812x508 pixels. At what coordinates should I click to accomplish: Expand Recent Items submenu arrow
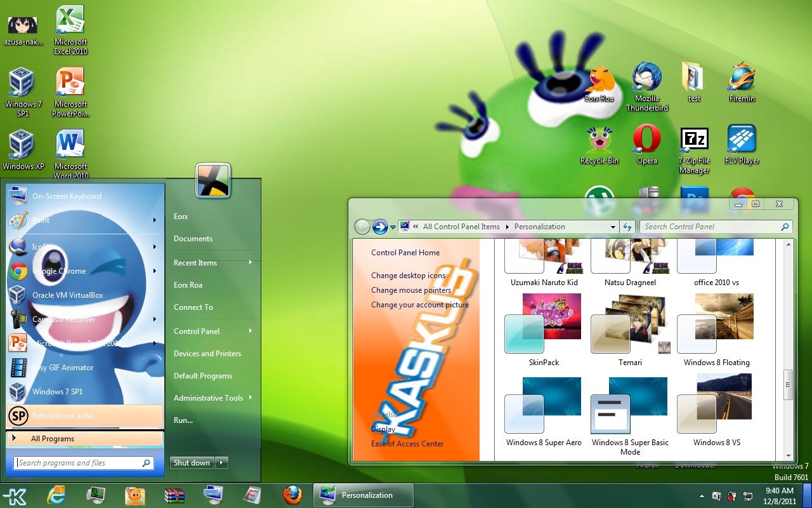pos(251,262)
